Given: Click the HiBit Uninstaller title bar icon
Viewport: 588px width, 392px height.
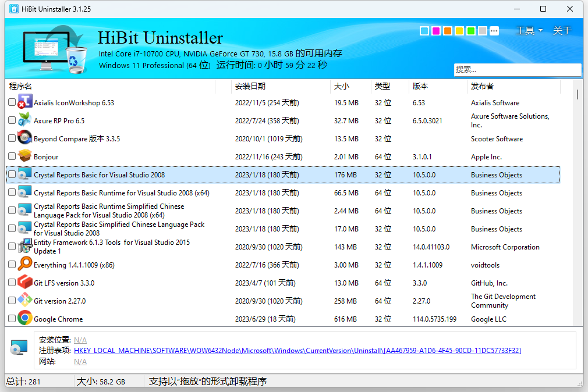Looking at the screenshot, I should (x=13, y=9).
